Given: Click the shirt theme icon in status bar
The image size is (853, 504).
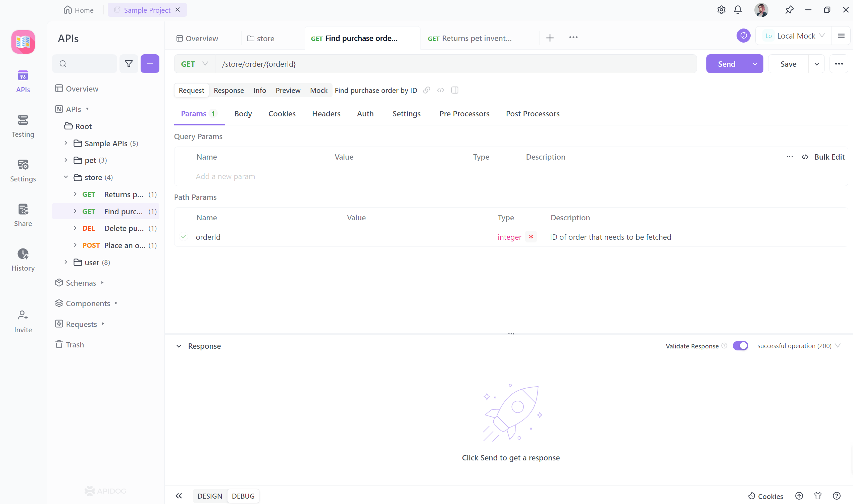Looking at the screenshot, I should tap(818, 496).
